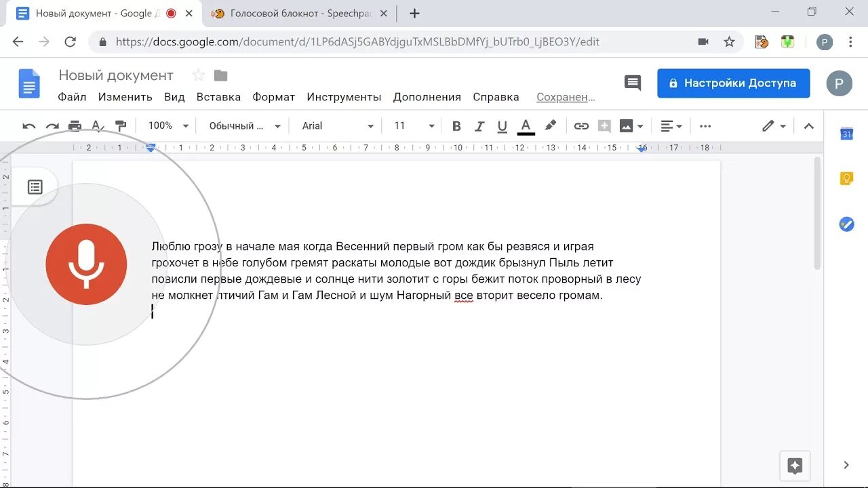Toggle underline formatting
This screenshot has height=488, width=868.
(x=502, y=126)
